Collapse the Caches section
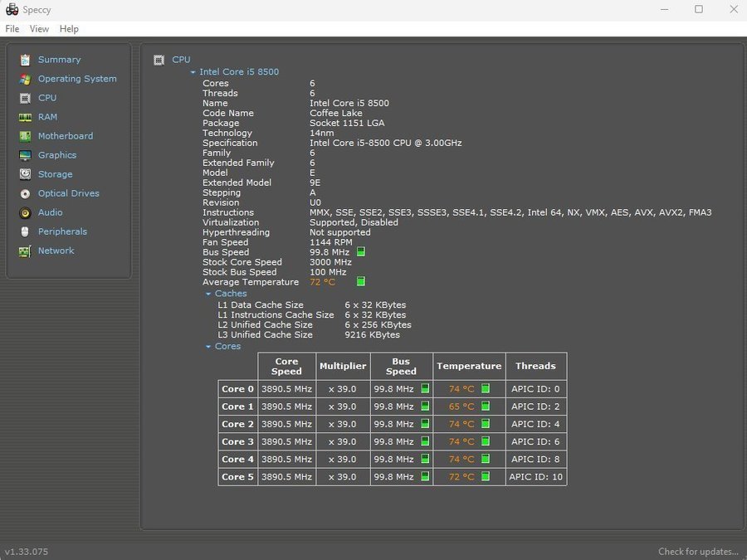The image size is (747, 560). click(x=208, y=294)
